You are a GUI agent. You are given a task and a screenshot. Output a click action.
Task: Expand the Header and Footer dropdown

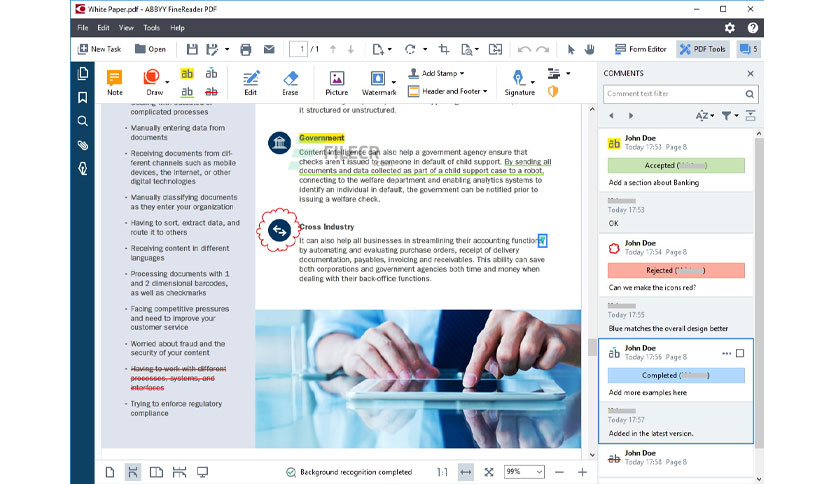point(485,91)
